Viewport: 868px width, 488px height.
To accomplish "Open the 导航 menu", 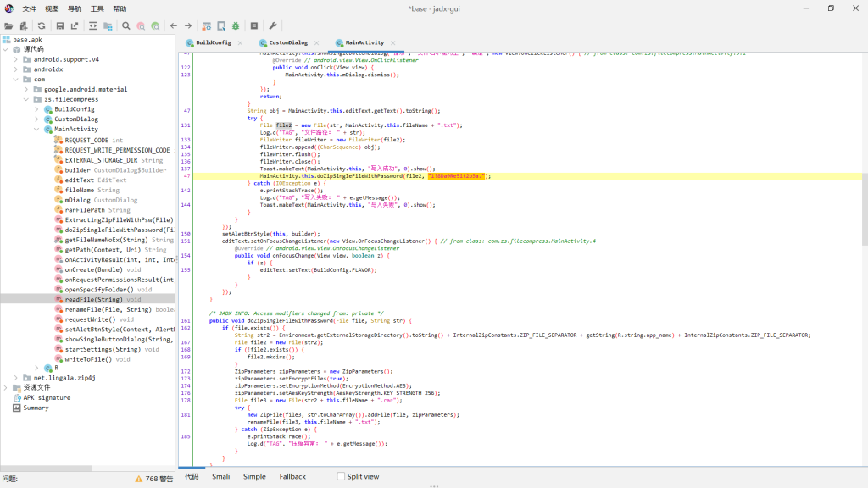I will pos(75,8).
